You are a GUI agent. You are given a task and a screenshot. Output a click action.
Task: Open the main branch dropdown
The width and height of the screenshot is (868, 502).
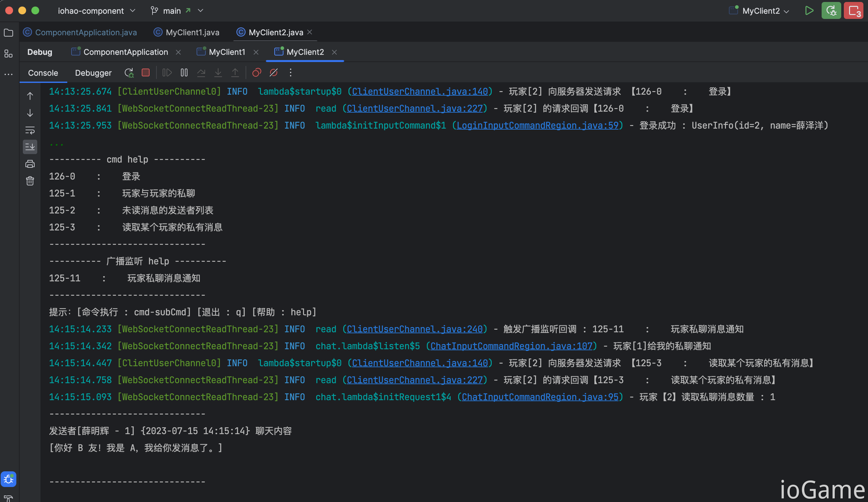(177, 11)
